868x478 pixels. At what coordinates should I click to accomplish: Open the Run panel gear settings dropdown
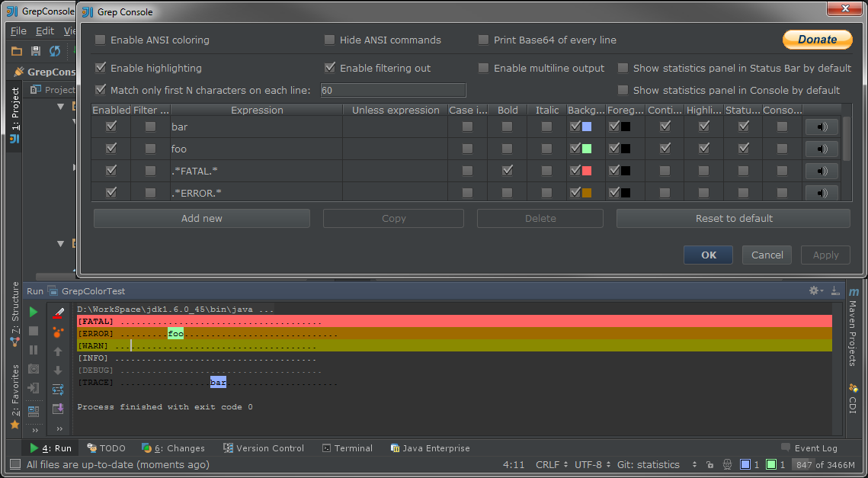pyautogui.click(x=815, y=290)
